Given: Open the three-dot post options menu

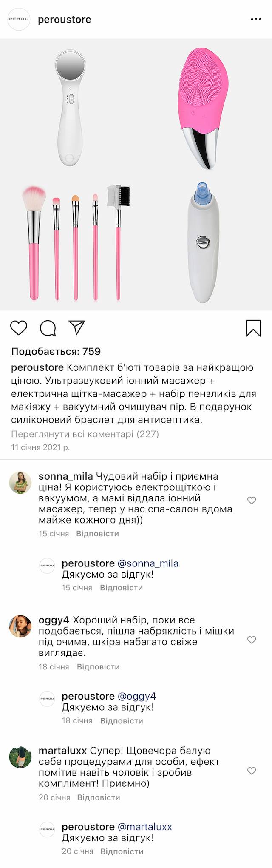Looking at the screenshot, I should pos(256,20).
